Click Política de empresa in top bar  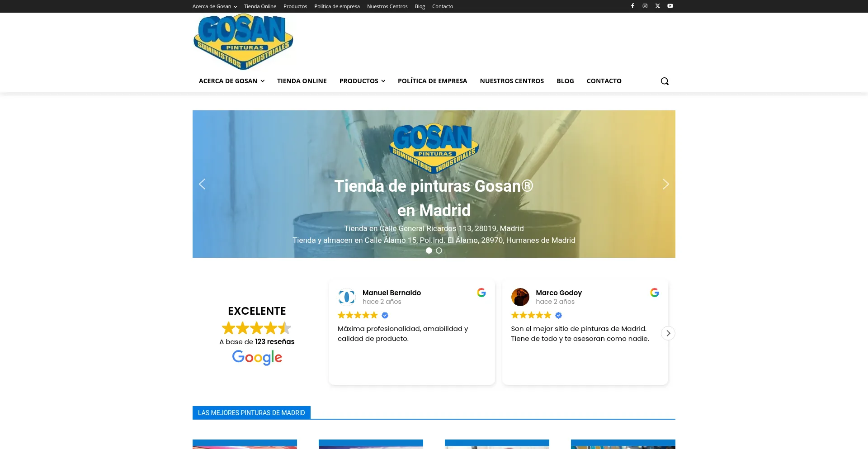[x=337, y=6]
